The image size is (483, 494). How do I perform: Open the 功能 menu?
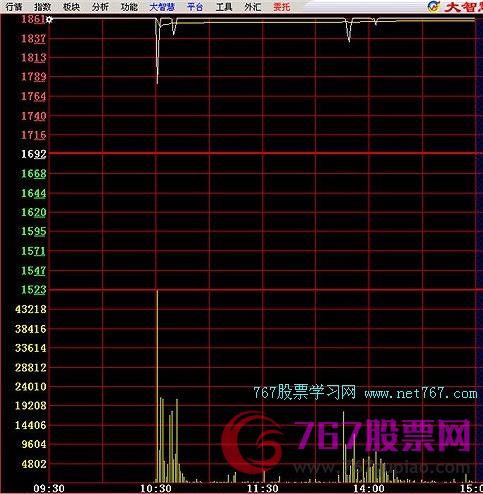click(x=129, y=7)
